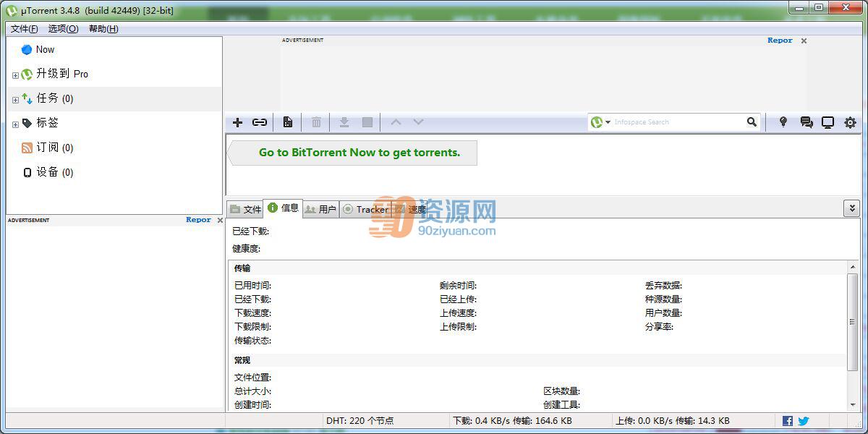Click the Move Up Queue arrow

pos(396,122)
